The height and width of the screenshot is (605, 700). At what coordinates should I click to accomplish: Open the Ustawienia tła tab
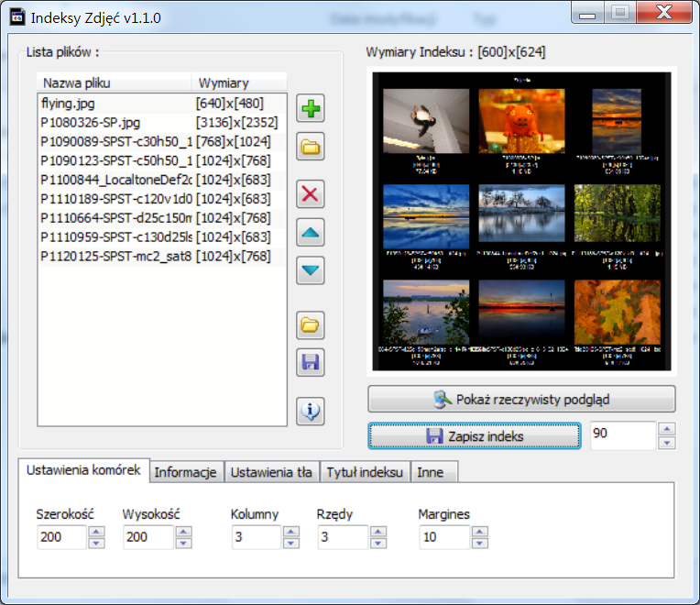click(x=271, y=473)
